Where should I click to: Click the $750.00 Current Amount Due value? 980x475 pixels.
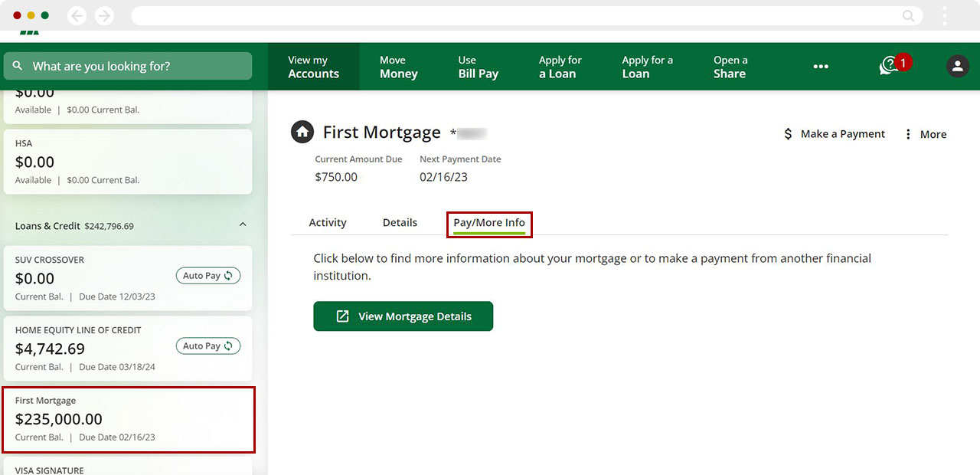click(336, 177)
